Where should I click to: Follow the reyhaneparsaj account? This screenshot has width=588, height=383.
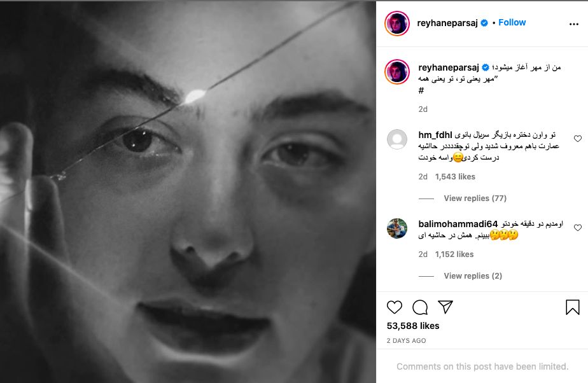pos(512,22)
